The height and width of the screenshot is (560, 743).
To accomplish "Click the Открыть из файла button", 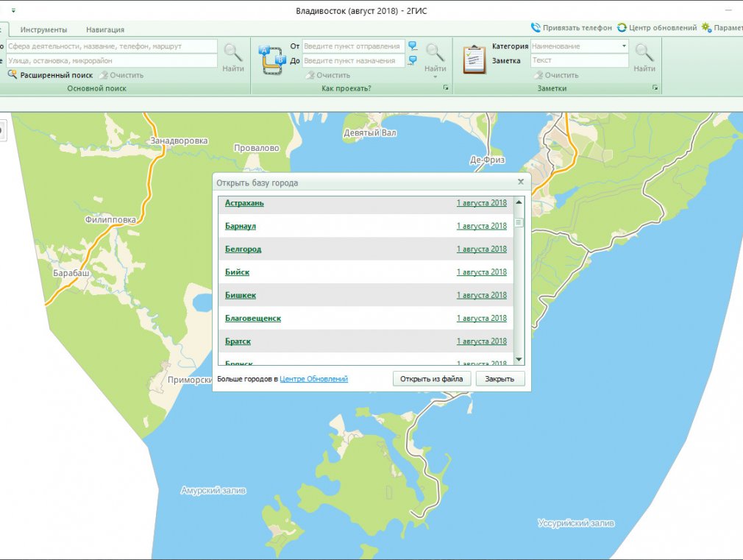I will click(x=432, y=379).
